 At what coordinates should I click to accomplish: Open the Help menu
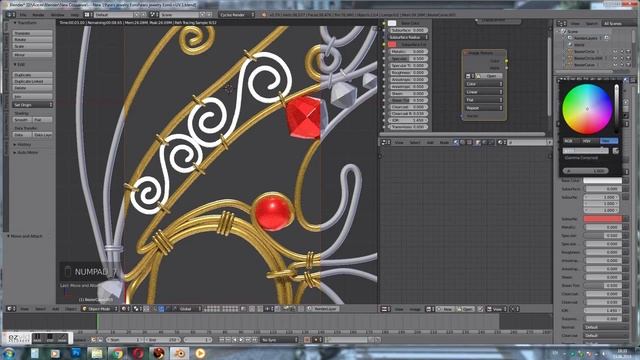(75, 15)
